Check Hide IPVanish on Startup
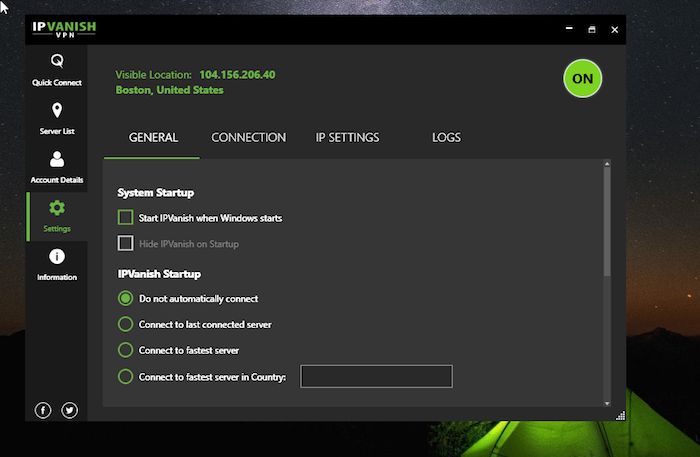The height and width of the screenshot is (457, 700). (x=125, y=244)
